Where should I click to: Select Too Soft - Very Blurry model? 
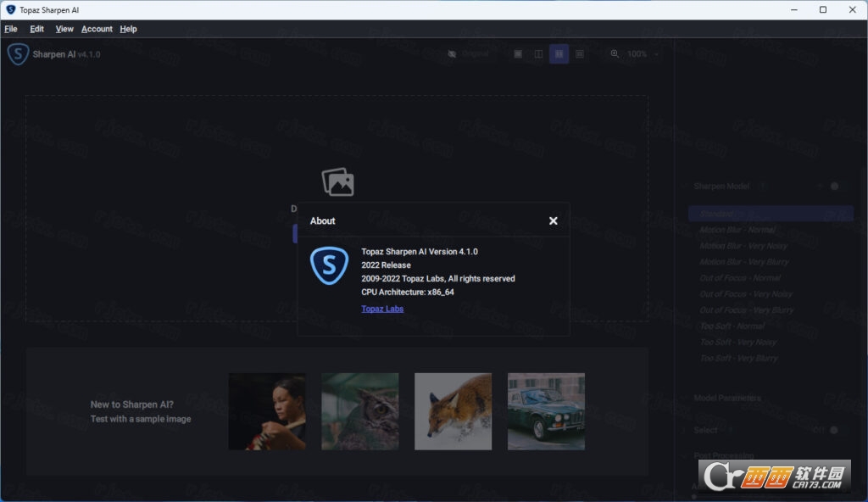pos(738,359)
